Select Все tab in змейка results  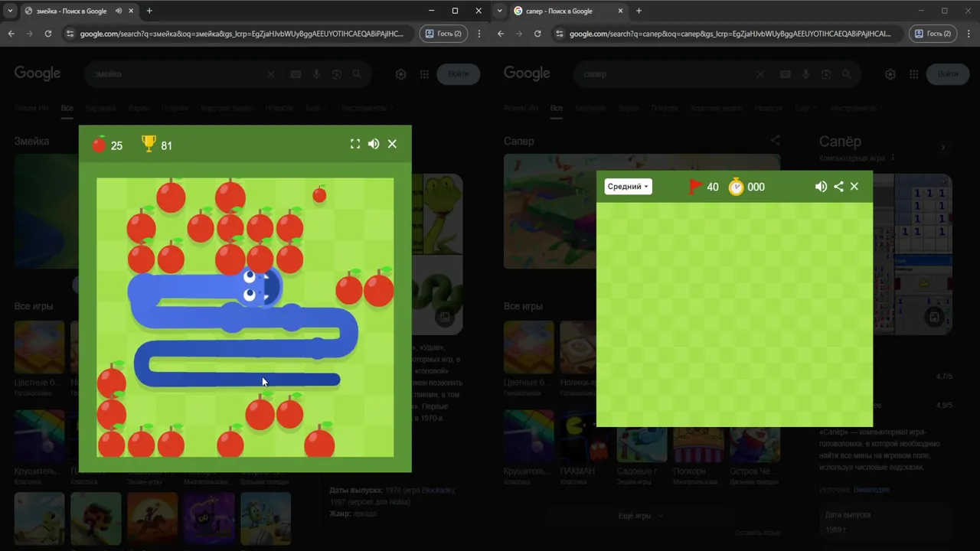pos(67,108)
